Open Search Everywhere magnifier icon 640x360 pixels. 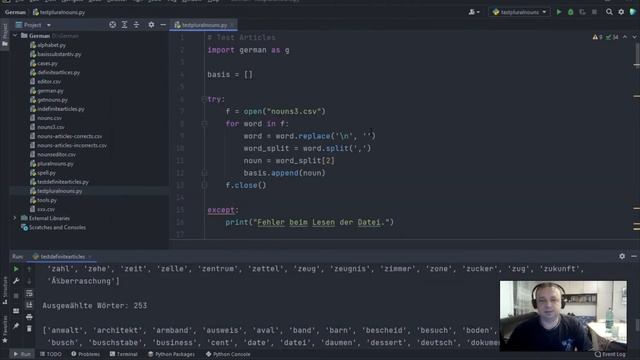(609, 12)
